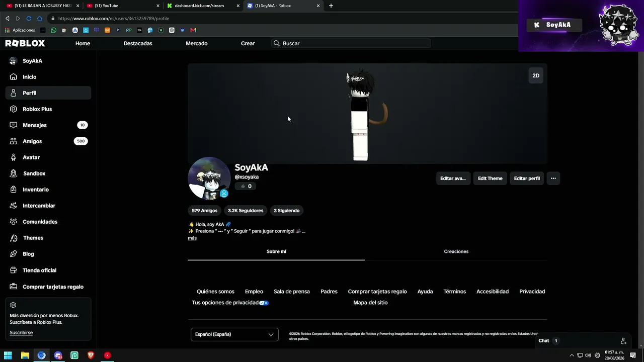Click the Tienda oficial cart icon
The height and width of the screenshot is (362, 644).
coord(14,270)
